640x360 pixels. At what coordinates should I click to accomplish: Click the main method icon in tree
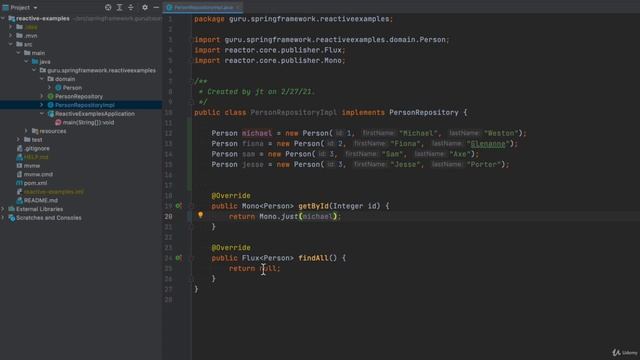click(58, 122)
